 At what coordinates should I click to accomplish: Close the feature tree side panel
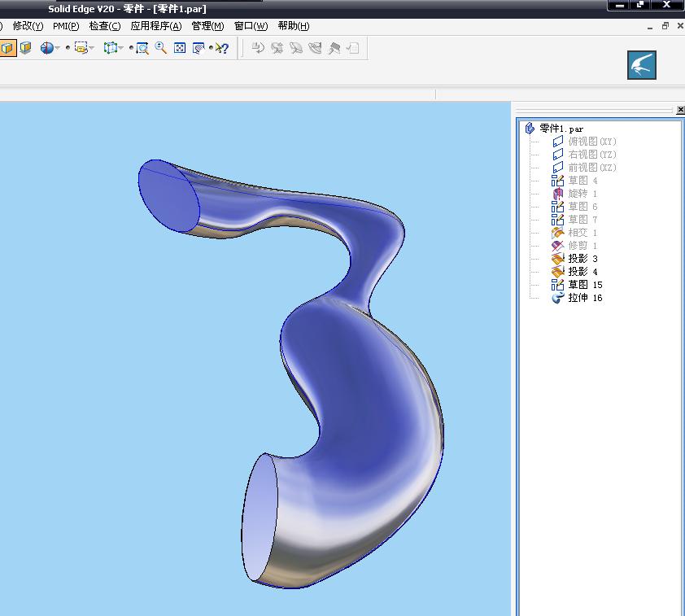pyautogui.click(x=680, y=110)
